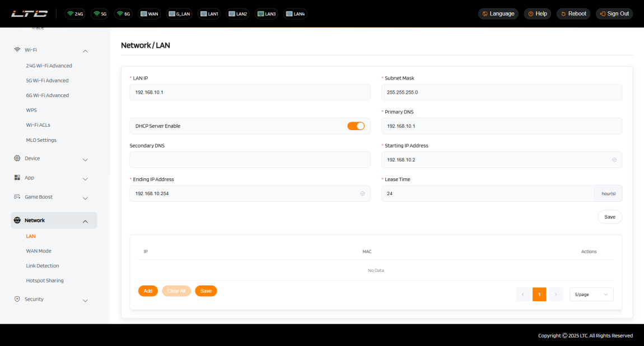Open WAN Mode settings page
Viewport: 644px width, 346px height.
click(x=39, y=251)
